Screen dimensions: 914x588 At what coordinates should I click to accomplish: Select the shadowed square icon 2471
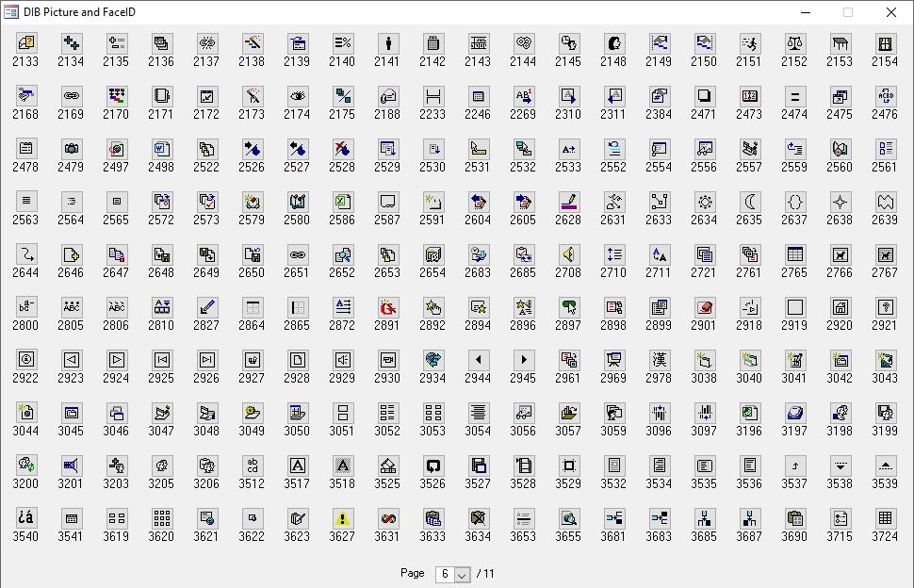[x=704, y=96]
